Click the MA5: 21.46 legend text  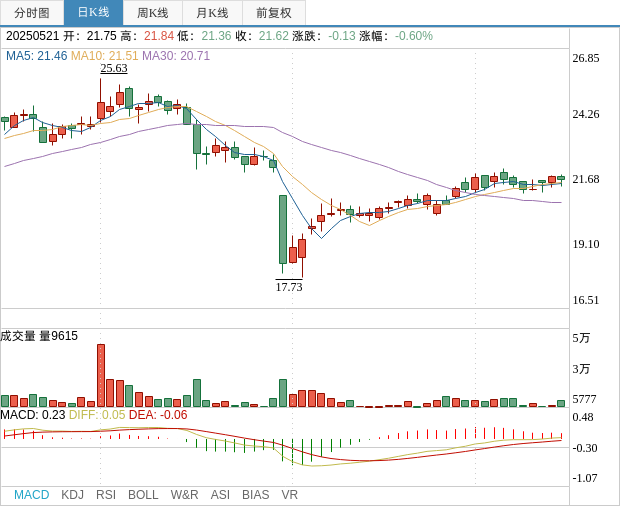(x=36, y=56)
